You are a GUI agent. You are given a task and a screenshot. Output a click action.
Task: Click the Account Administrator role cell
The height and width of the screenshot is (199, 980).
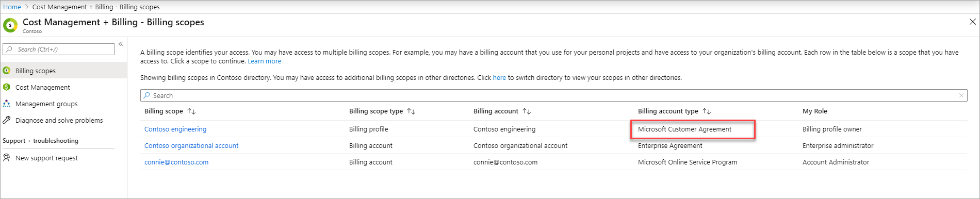[x=836, y=162]
